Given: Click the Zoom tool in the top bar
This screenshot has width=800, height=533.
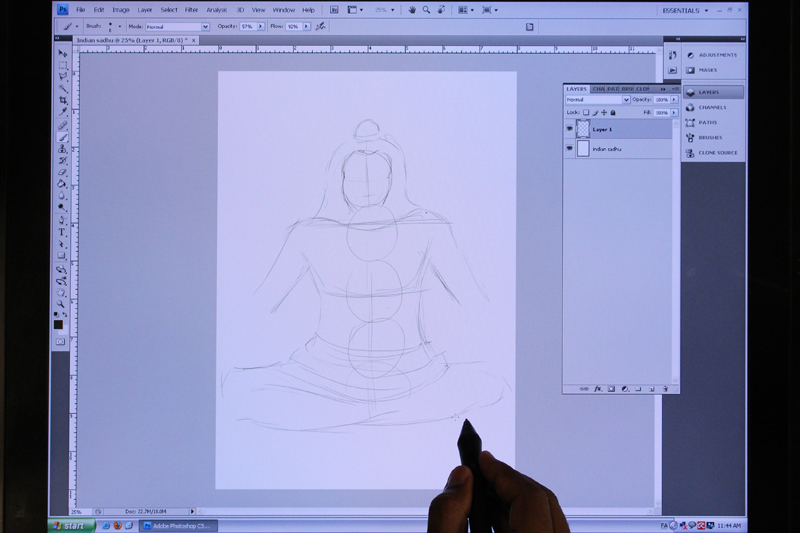Looking at the screenshot, I should (426, 10).
